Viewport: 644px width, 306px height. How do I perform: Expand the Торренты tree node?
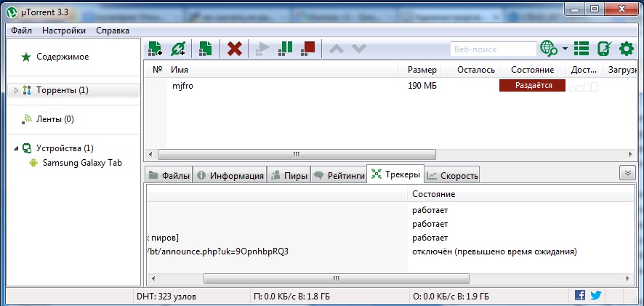click(17, 90)
